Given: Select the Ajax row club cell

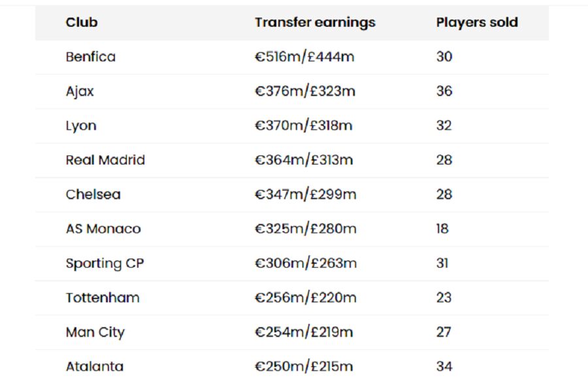Looking at the screenshot, I should pos(80,91).
